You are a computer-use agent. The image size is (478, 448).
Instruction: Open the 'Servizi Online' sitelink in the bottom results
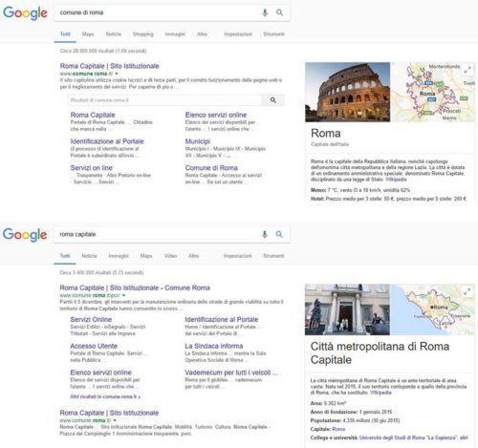coord(91,319)
